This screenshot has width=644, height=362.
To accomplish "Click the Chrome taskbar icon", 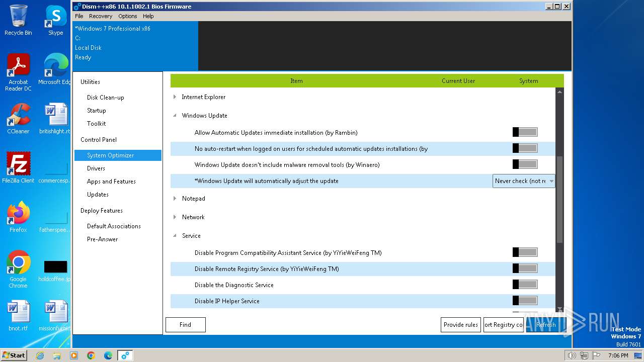I will point(91,355).
